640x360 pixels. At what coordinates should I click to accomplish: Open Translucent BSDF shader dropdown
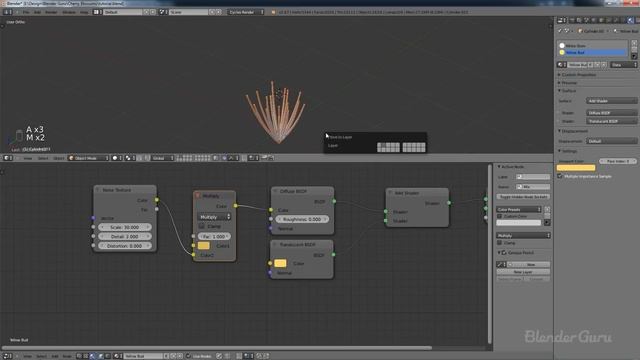pos(611,121)
